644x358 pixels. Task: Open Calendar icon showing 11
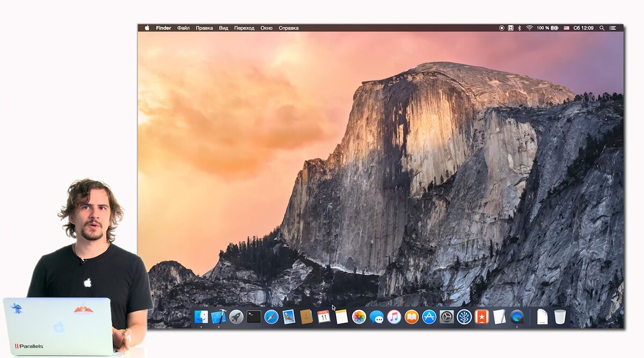(x=324, y=317)
